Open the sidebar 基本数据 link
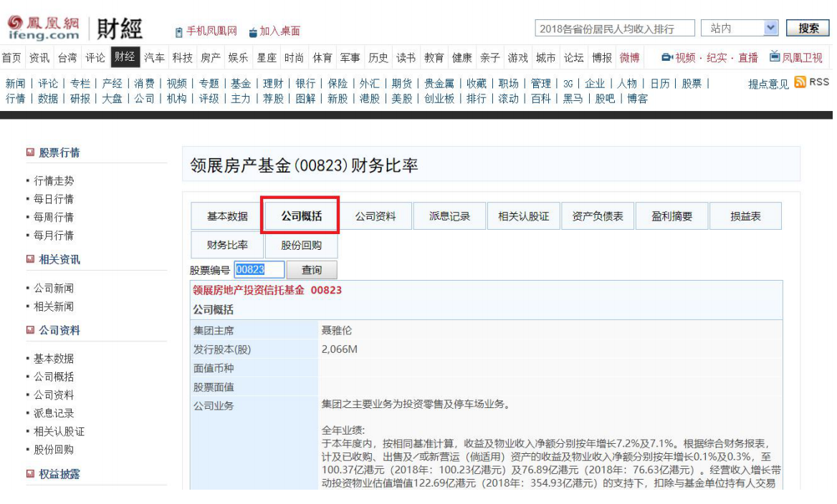837x504 pixels. [x=54, y=359]
